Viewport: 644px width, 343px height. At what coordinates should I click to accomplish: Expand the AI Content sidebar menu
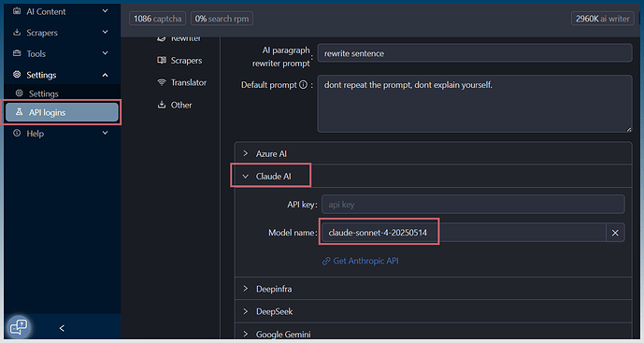point(62,11)
